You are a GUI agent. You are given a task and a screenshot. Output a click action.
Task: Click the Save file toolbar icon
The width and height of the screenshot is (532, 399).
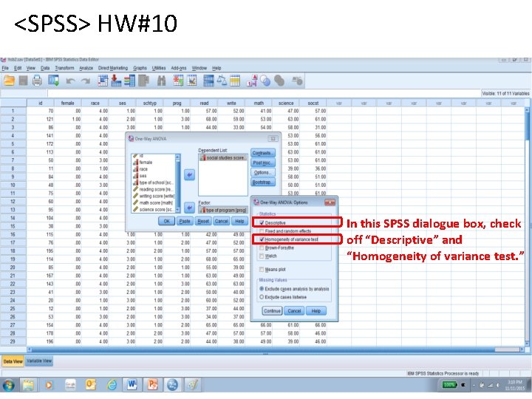(x=23, y=81)
